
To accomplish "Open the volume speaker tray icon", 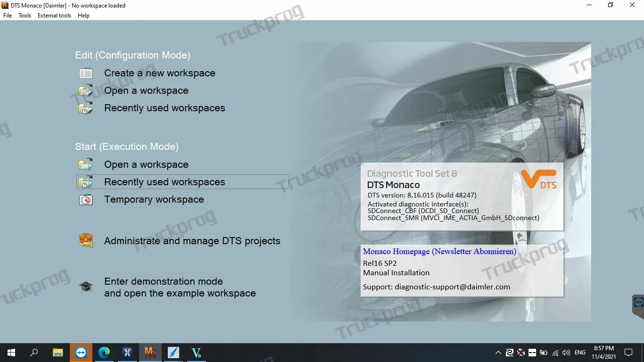I will (566, 353).
